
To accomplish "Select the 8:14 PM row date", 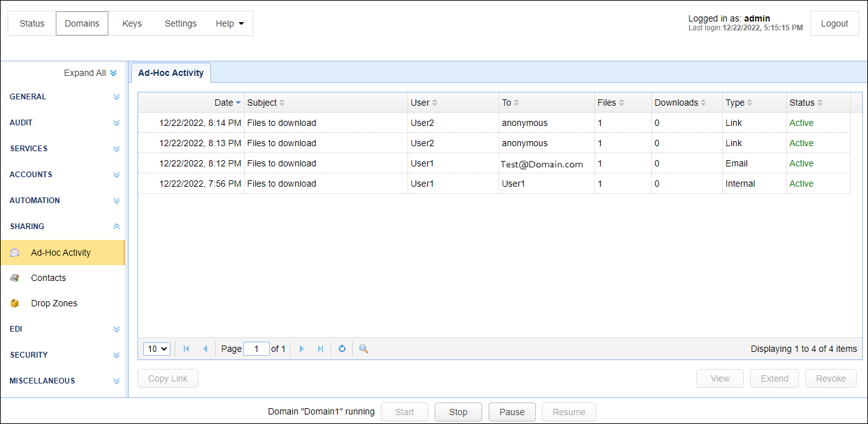I will 200,123.
